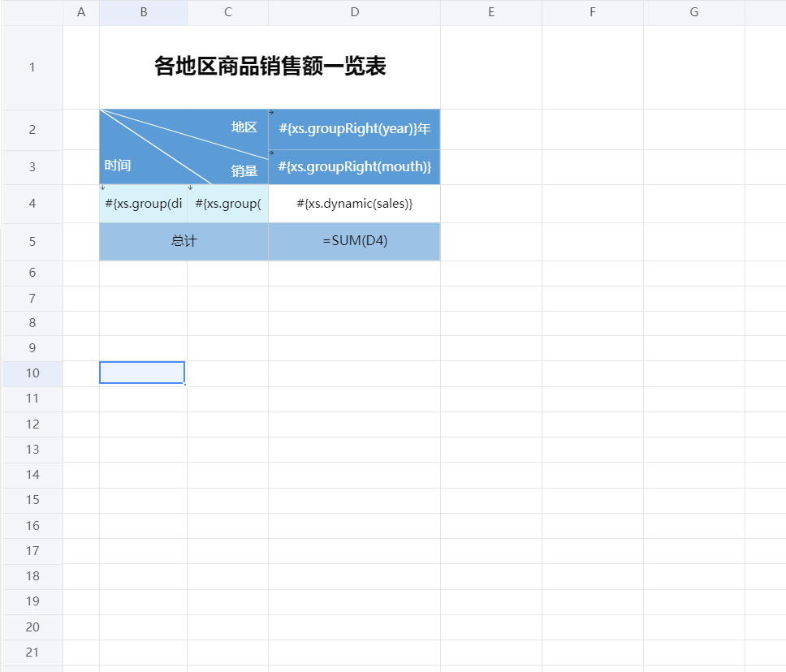Select column G header
The width and height of the screenshot is (786, 672).
pos(694,12)
